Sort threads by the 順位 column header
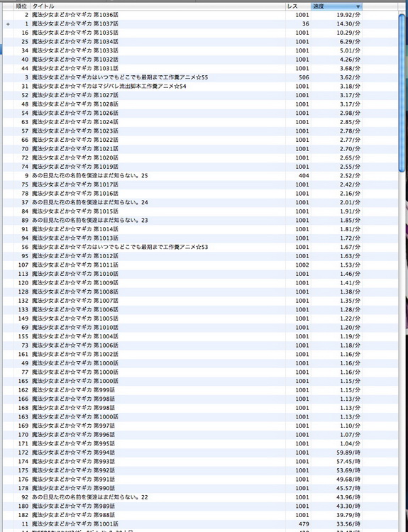Viewport: 408px width, 532px height. click(21, 6)
